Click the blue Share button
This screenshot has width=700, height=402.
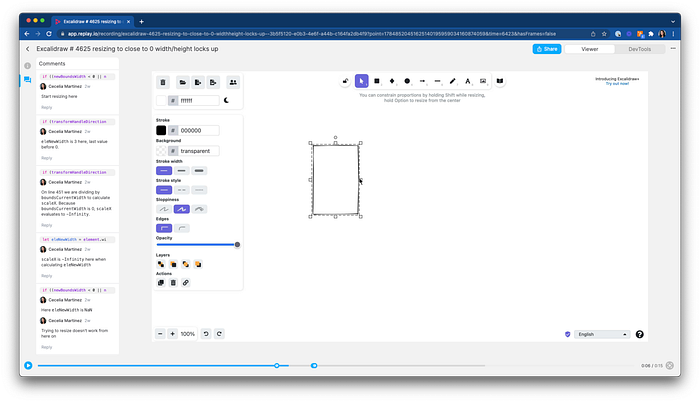coord(547,49)
